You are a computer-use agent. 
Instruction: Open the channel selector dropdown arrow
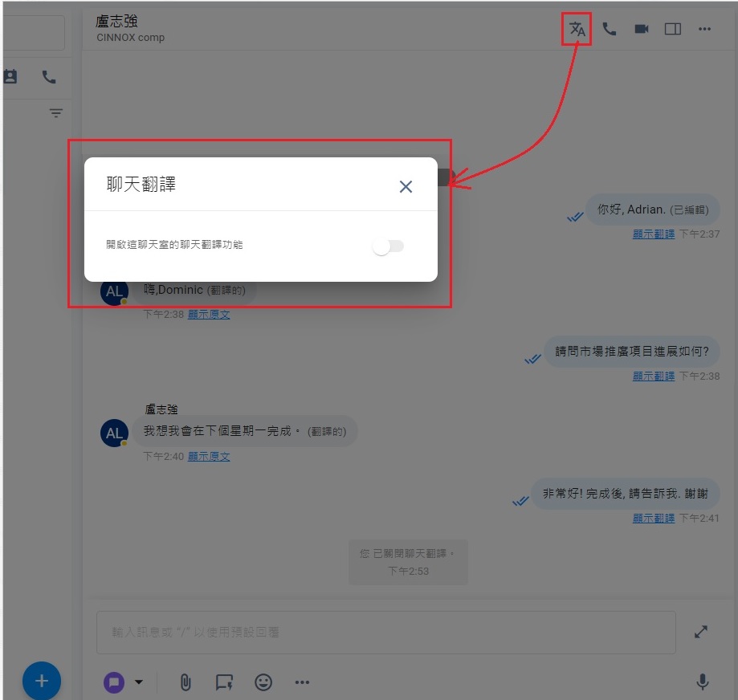click(139, 682)
